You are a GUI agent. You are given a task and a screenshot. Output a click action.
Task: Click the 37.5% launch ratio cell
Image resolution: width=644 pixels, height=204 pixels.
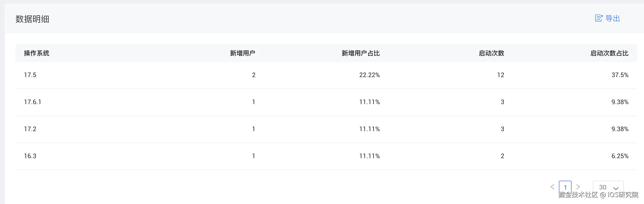click(620, 75)
